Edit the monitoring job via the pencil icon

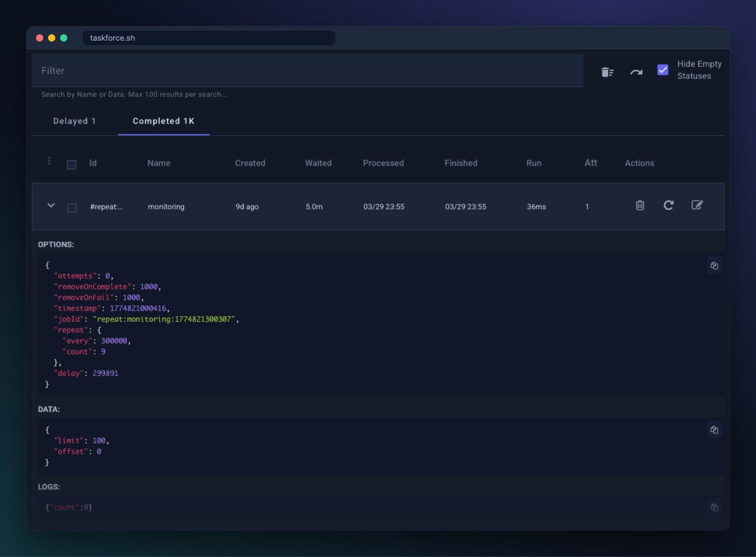click(697, 205)
